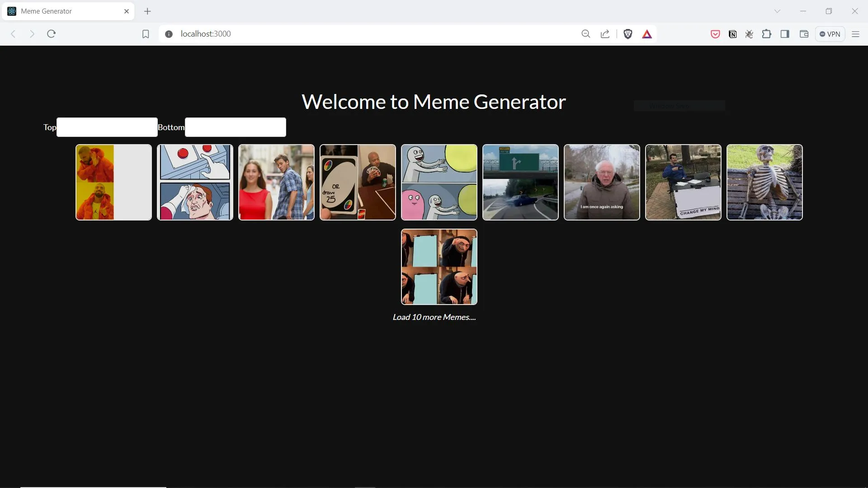Select the Meme Generator browser tab

[x=68, y=11]
